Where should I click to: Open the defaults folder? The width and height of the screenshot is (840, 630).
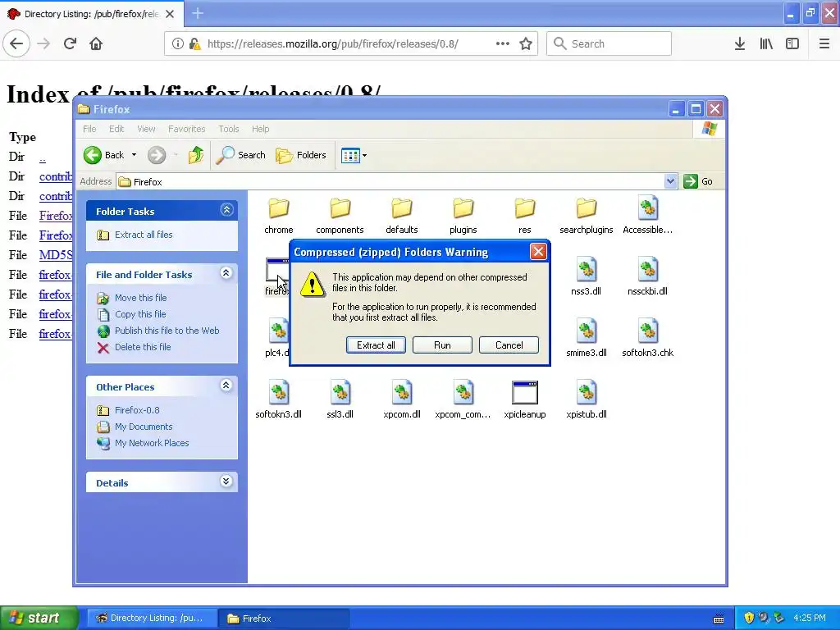click(402, 216)
